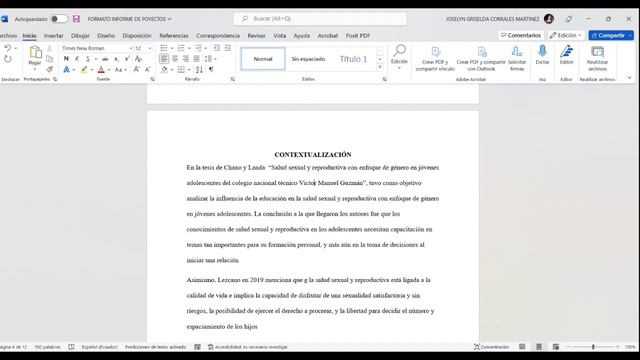Open bullet list dropdown arrow
Viewport: 640px width, 360px height.
[172, 48]
